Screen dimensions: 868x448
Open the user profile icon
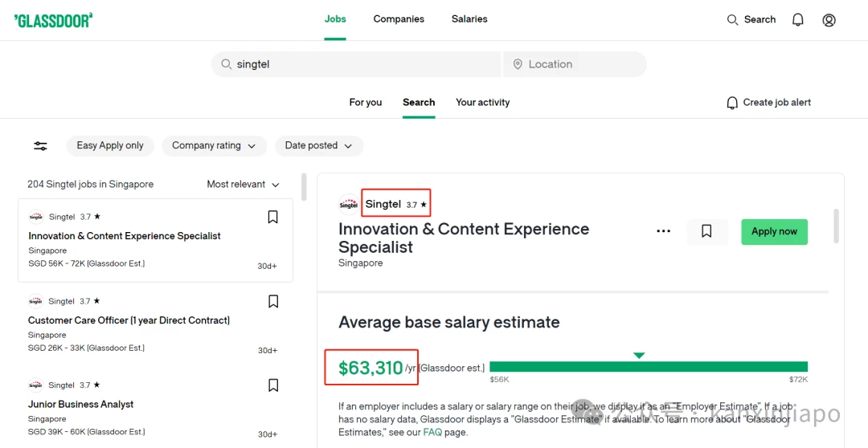coord(829,20)
